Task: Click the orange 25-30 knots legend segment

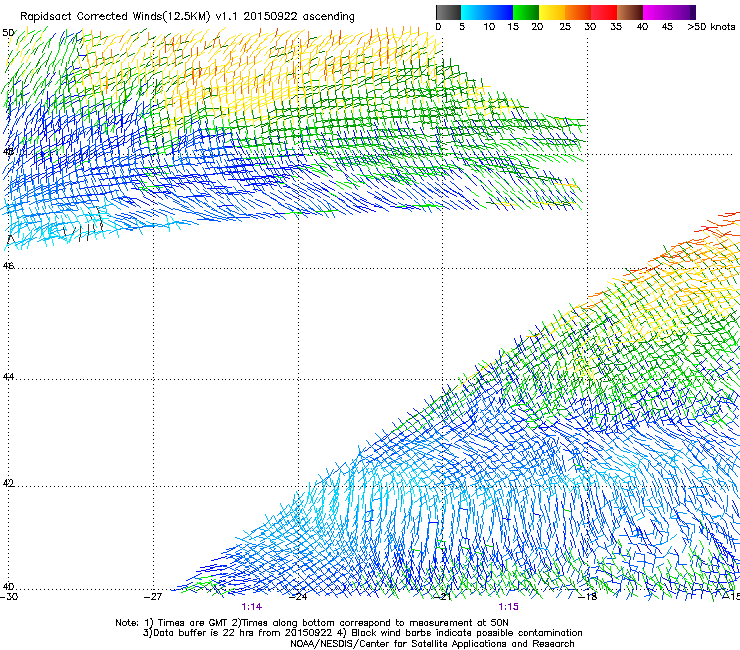Action: point(578,12)
